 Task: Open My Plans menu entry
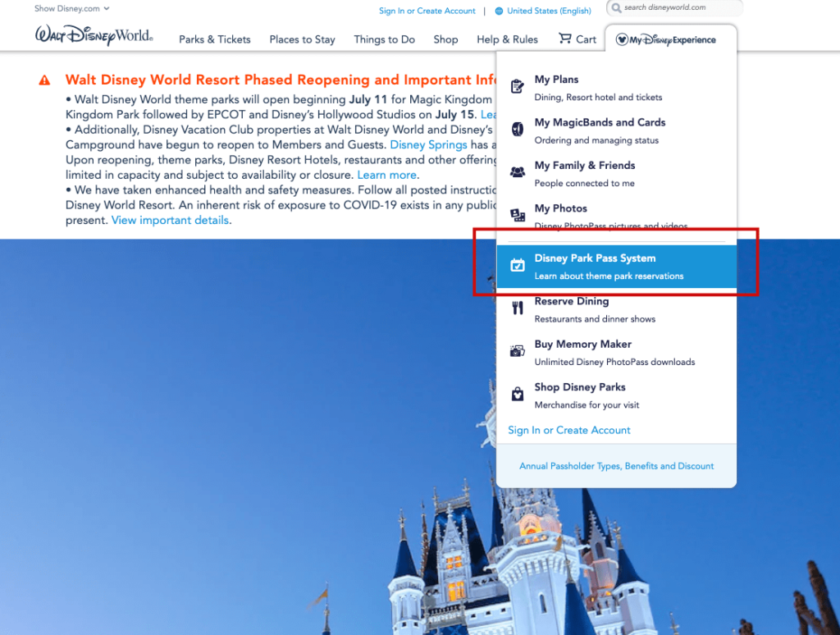point(616,87)
